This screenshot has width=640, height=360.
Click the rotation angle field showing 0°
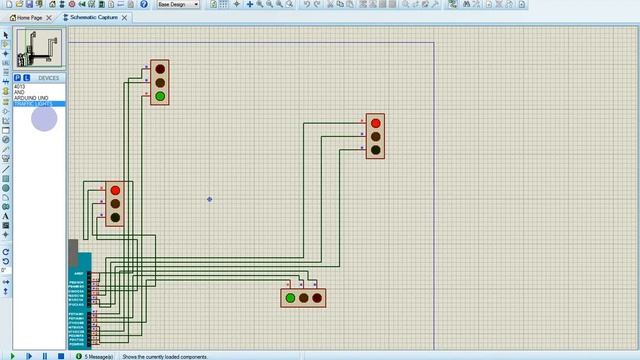pyautogui.click(x=5, y=270)
